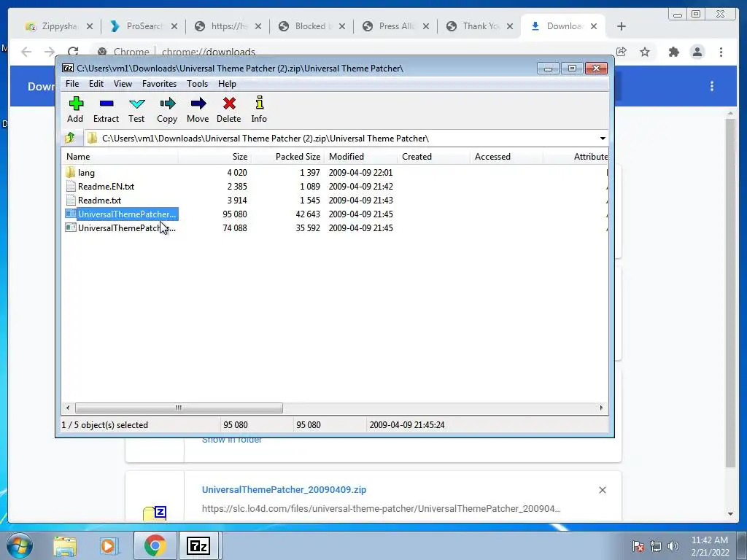Open the View menu
Viewport: 747px width, 560px height.
click(123, 84)
